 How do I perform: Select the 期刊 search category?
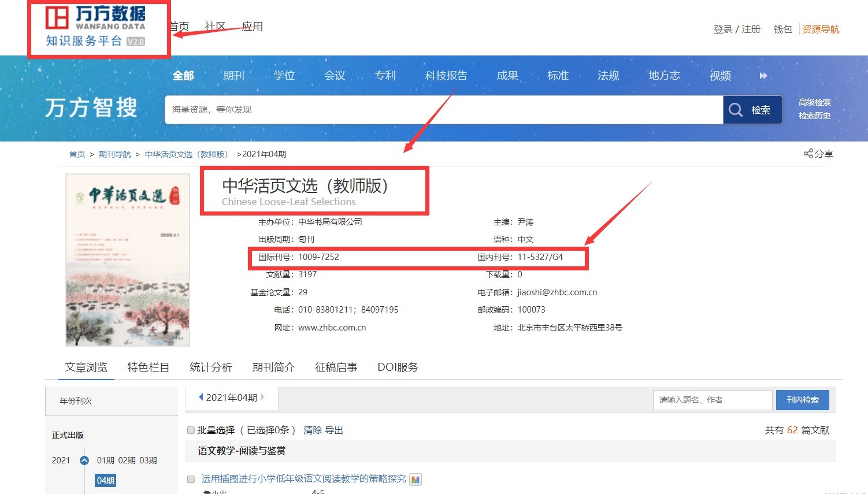pos(233,76)
